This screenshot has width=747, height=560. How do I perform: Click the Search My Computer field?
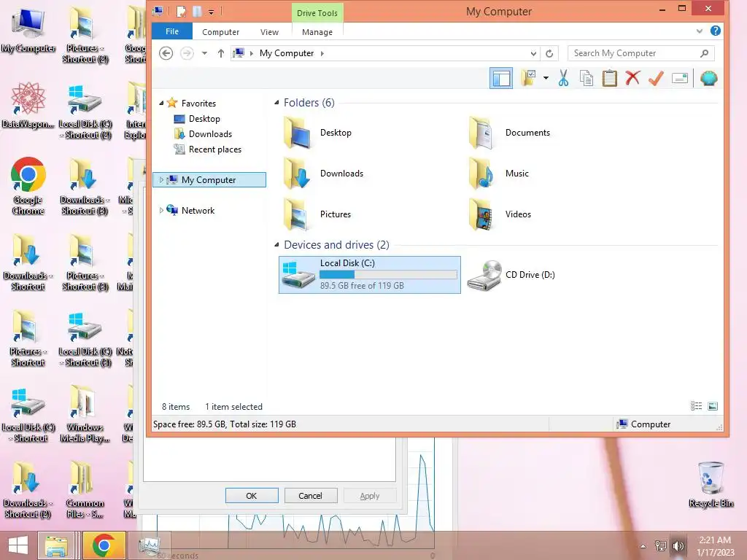point(640,53)
